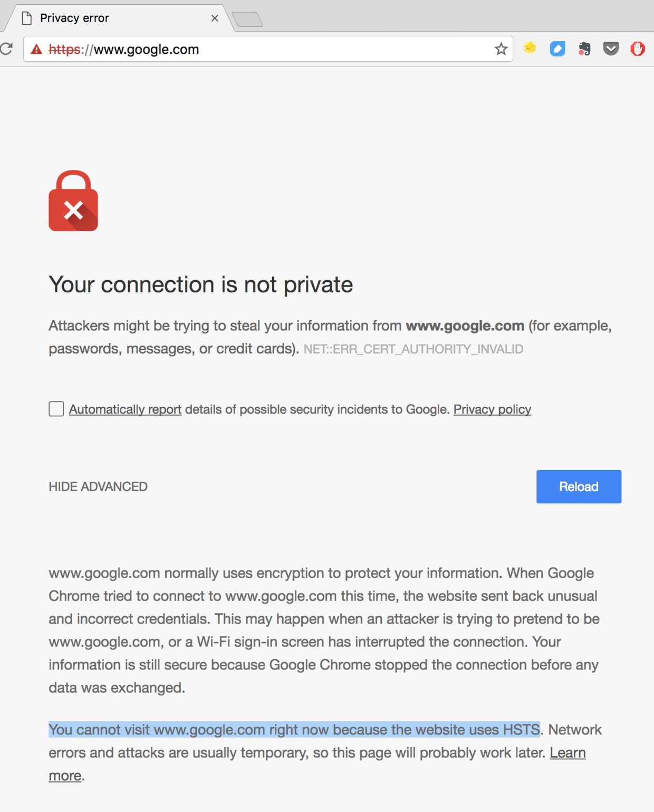Open a new tab with the blank tab button

coord(247,20)
